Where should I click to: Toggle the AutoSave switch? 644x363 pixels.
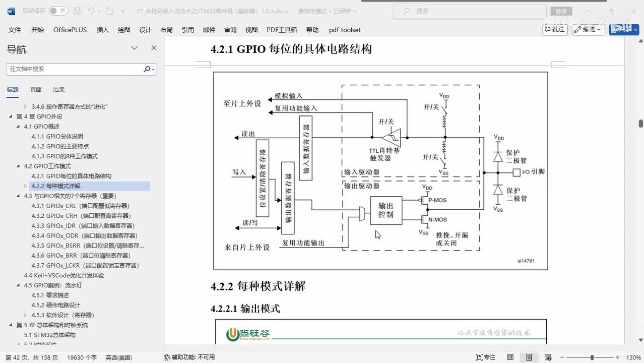pyautogui.click(x=58, y=11)
